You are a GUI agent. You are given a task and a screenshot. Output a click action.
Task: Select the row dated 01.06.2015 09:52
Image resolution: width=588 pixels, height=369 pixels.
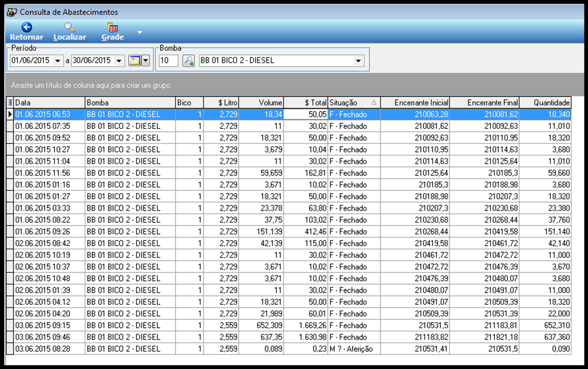289,138
